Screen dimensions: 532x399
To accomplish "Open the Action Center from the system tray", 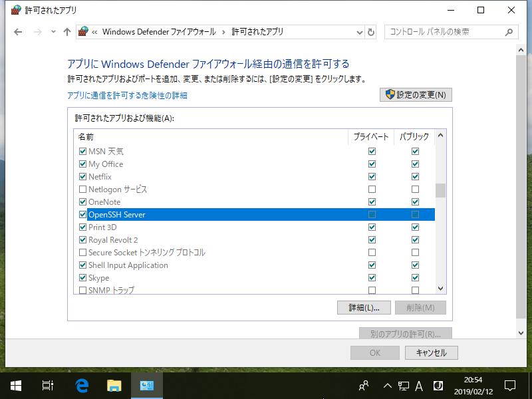I will click(x=509, y=385).
